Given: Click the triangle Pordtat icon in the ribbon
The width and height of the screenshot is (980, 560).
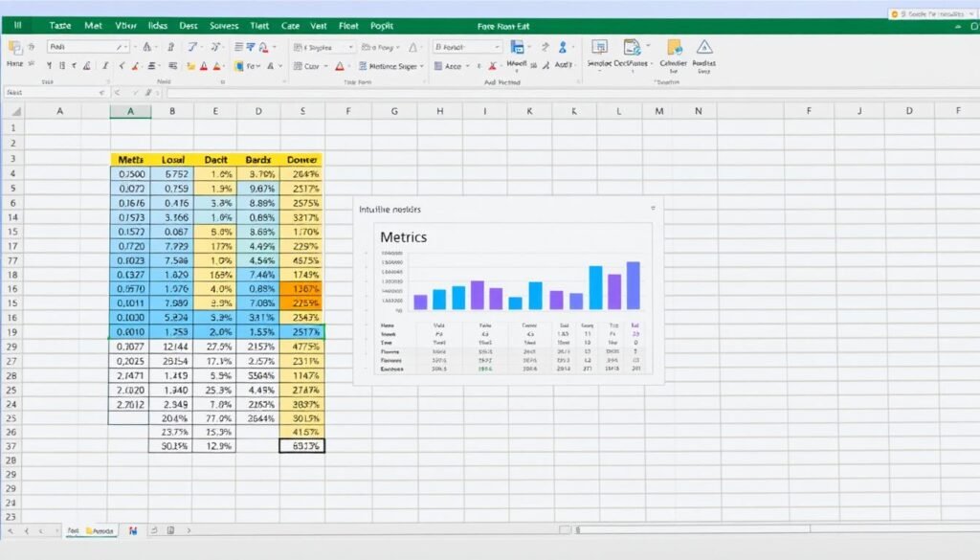Looking at the screenshot, I should coord(704,48).
